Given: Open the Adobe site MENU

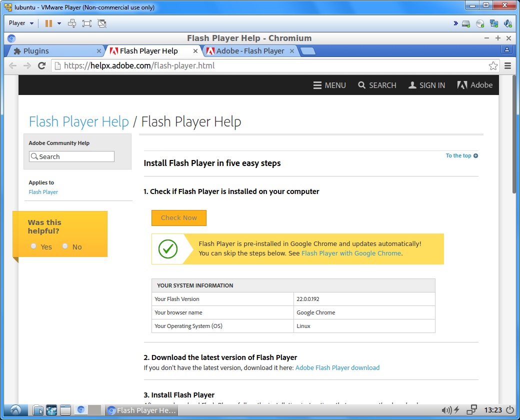Looking at the screenshot, I should tap(329, 85).
